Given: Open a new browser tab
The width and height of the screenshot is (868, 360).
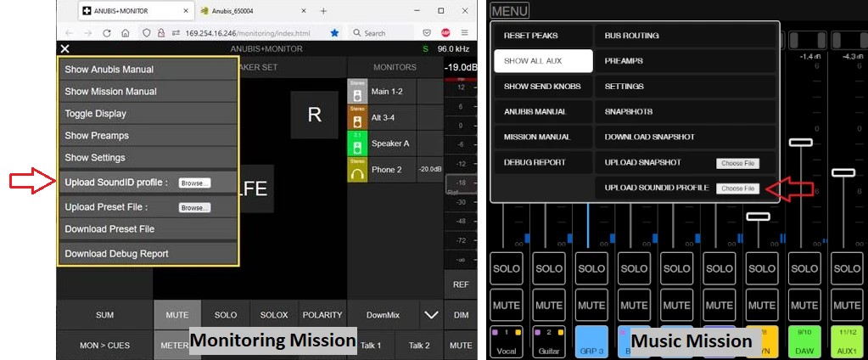Looking at the screenshot, I should [323, 10].
